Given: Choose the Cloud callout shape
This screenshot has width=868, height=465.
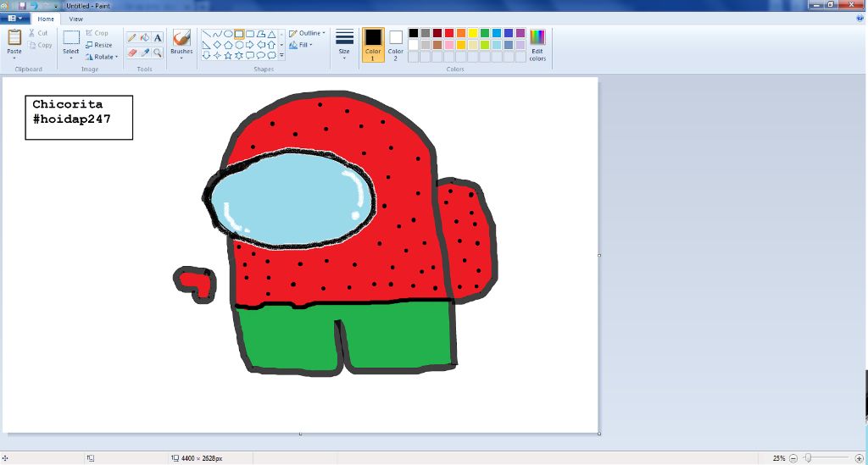Looking at the screenshot, I should click(x=271, y=55).
